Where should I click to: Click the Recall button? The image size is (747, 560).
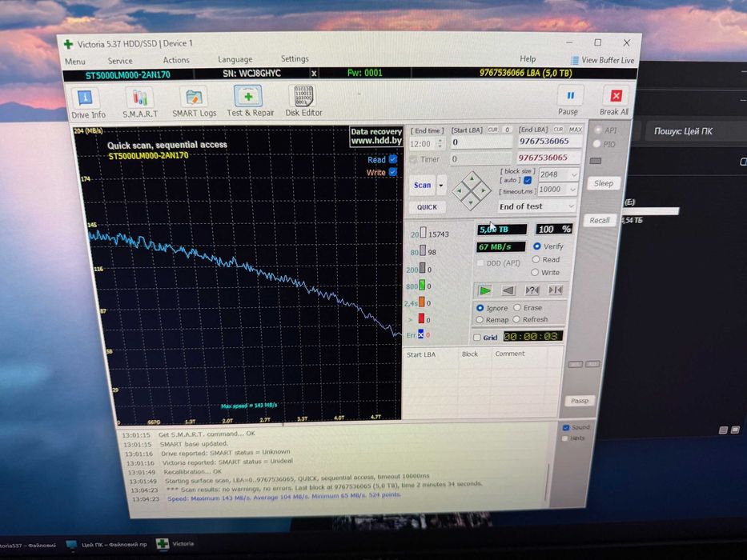click(x=599, y=221)
